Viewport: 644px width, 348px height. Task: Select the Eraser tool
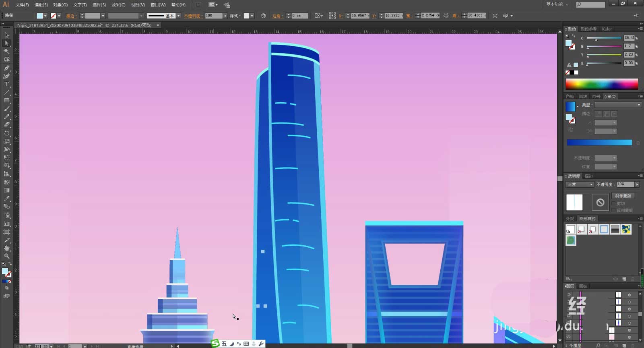point(6,125)
